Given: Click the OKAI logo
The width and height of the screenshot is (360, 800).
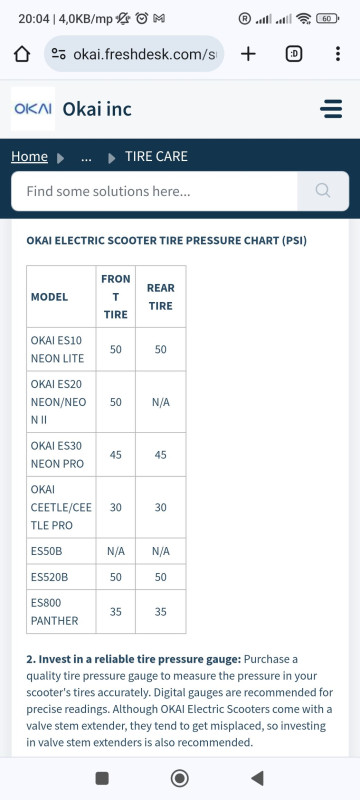Looking at the screenshot, I should click(x=33, y=109).
